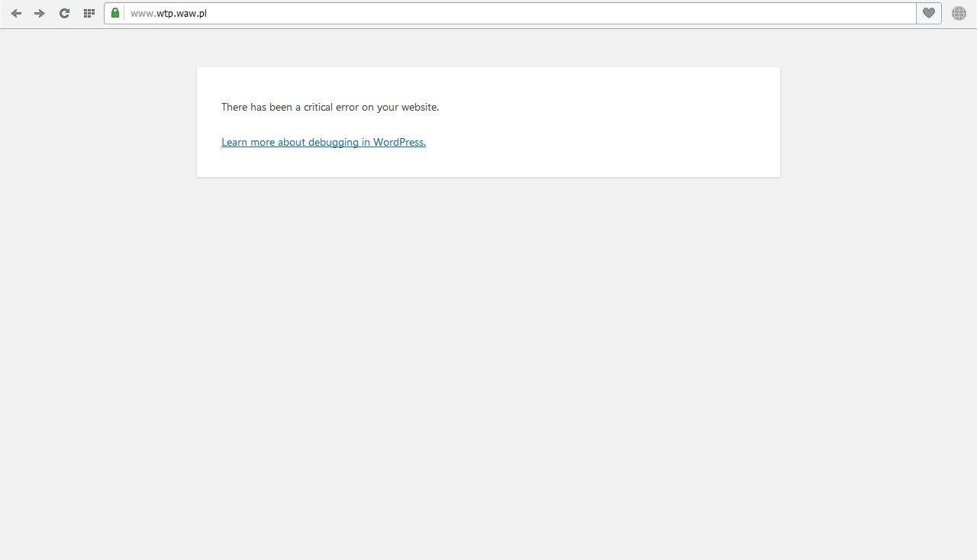977x560 pixels.
Task: Click the critical error message text
Action: (x=330, y=107)
